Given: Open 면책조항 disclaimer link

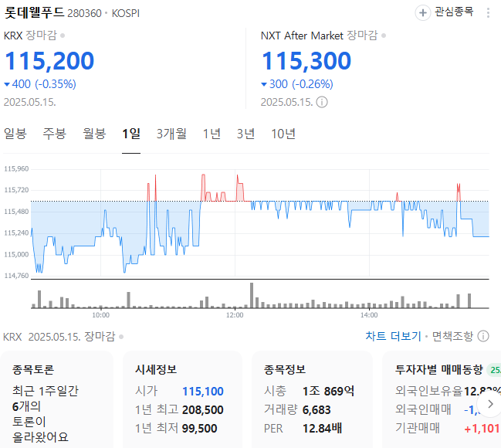Looking at the screenshot, I should tap(452, 336).
